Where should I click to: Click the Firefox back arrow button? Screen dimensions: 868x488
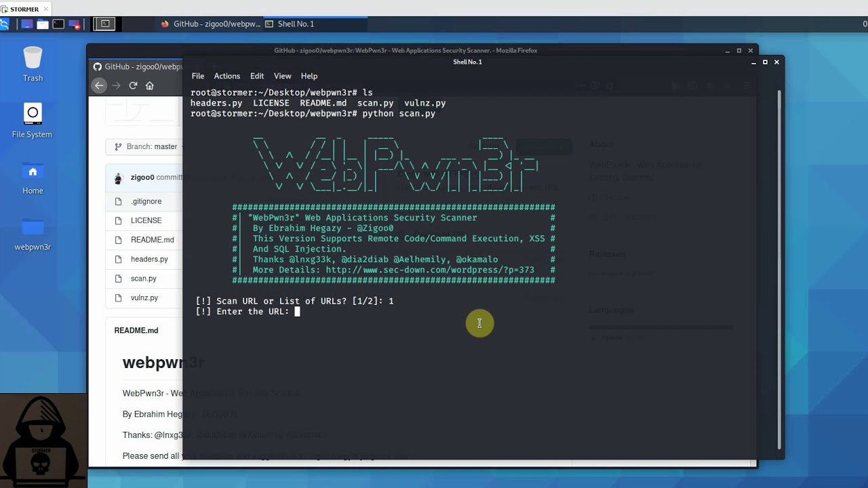(x=99, y=85)
